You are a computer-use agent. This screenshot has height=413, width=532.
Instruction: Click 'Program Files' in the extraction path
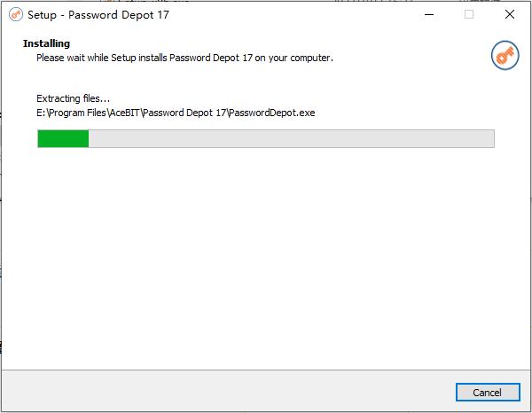tap(77, 113)
